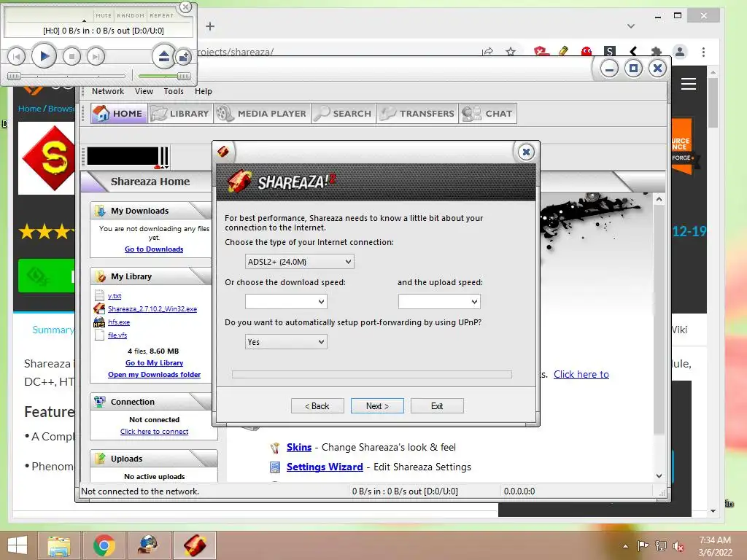
Task: Click the muted speaker tray icon
Action: 678,545
